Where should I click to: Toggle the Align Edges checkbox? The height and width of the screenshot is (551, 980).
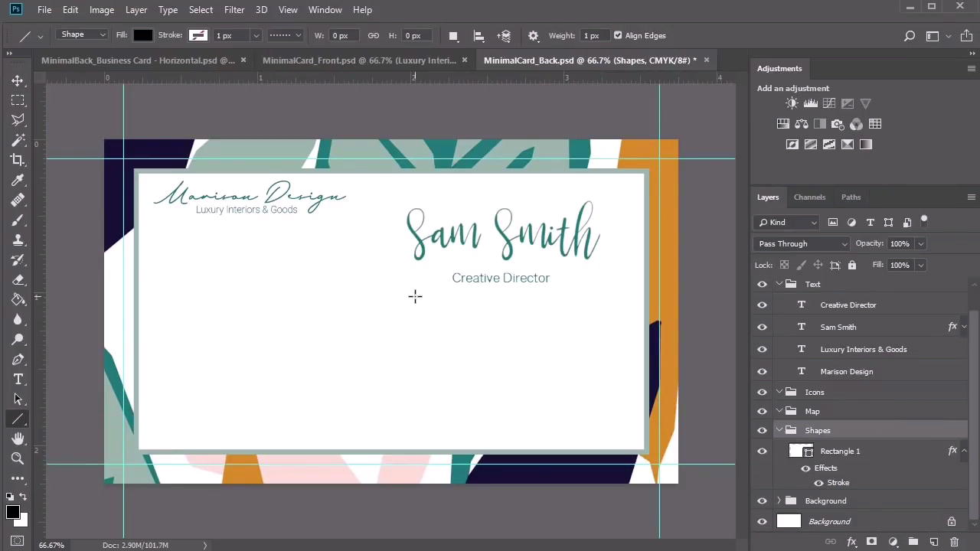point(618,35)
